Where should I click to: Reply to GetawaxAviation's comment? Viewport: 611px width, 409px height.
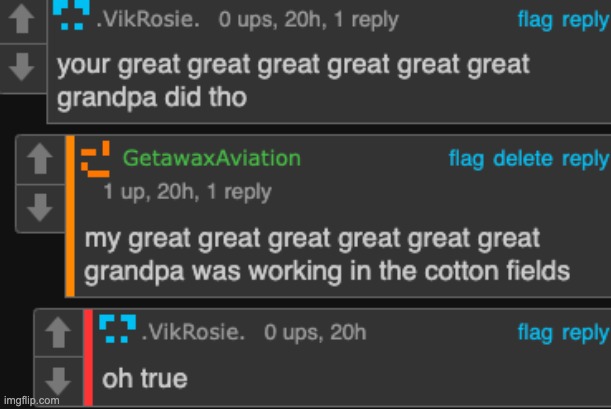(585, 158)
